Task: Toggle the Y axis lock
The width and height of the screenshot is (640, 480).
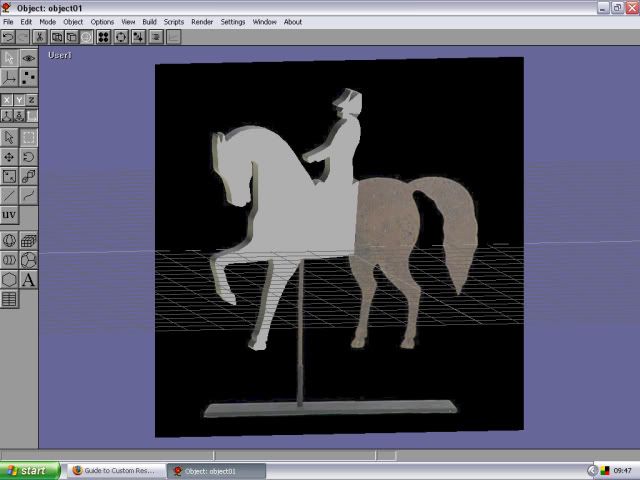Action: click(x=19, y=100)
